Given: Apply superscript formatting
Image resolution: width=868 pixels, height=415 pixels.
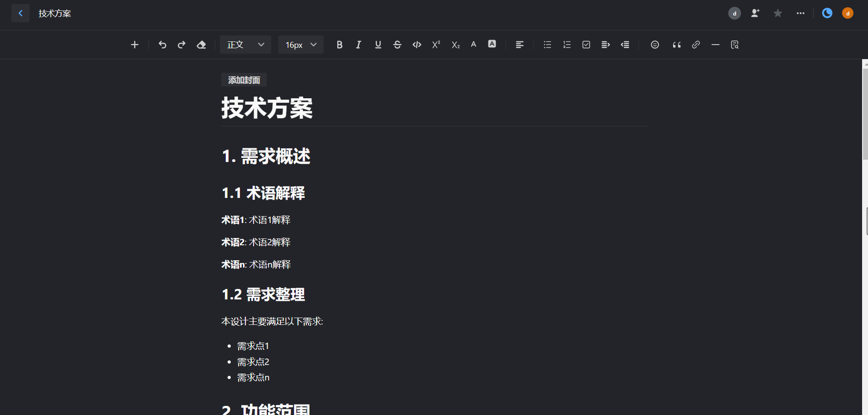Looking at the screenshot, I should (x=436, y=44).
